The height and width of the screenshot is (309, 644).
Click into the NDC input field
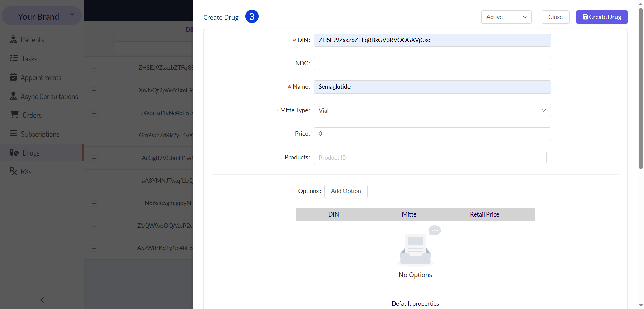coord(432,63)
